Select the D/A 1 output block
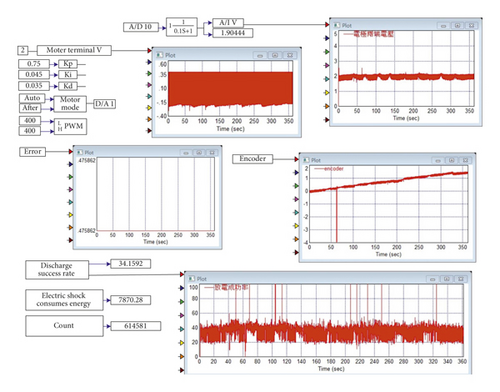 tap(105, 104)
